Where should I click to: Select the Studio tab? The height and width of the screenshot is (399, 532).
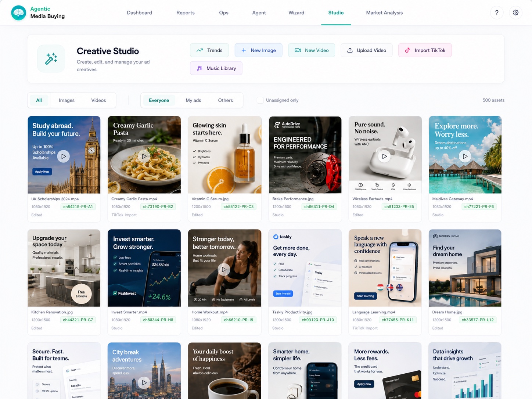(x=336, y=12)
